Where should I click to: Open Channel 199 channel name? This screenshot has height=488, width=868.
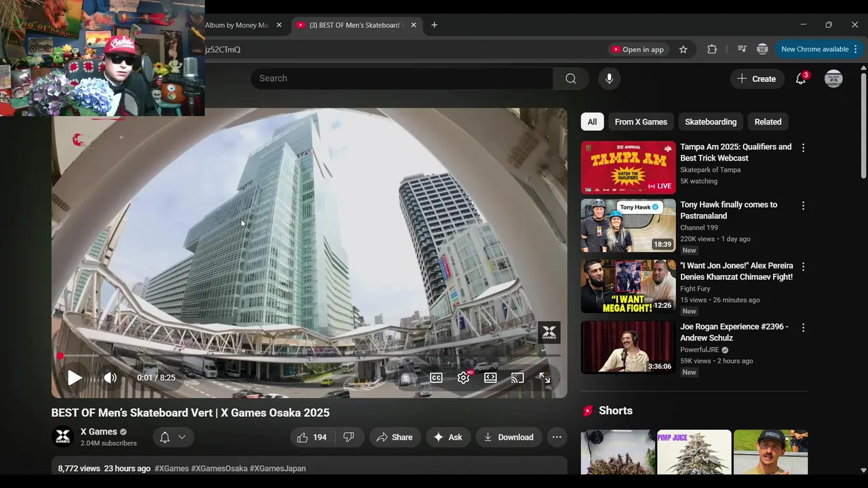pyautogui.click(x=698, y=228)
